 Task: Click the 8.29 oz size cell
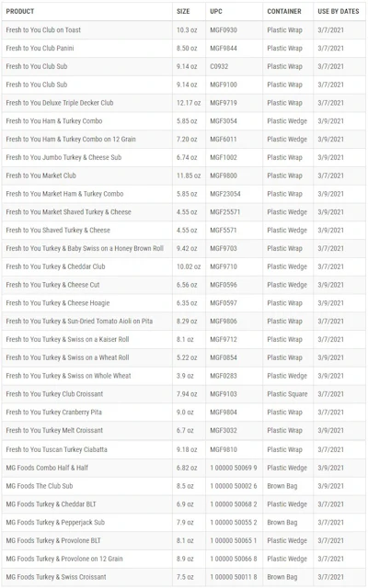point(187,321)
